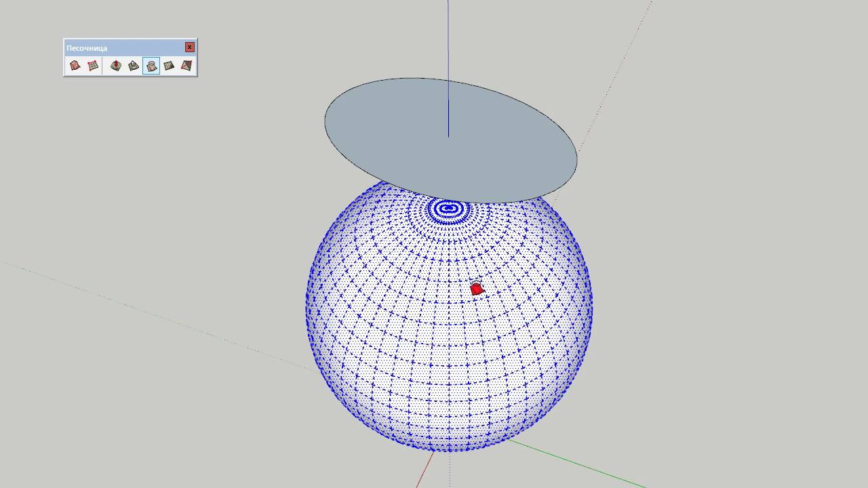Viewport: 868px width, 488px height.
Task: Close the Песочница toolbar
Action: (x=189, y=47)
